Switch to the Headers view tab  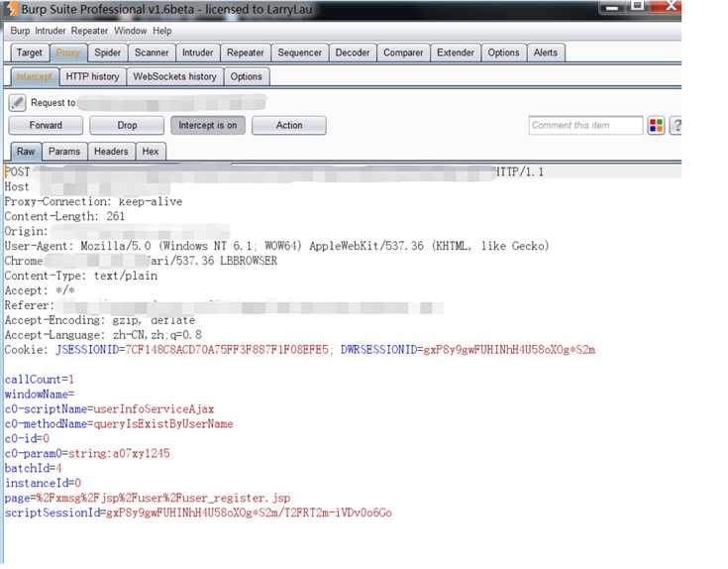pos(111,152)
